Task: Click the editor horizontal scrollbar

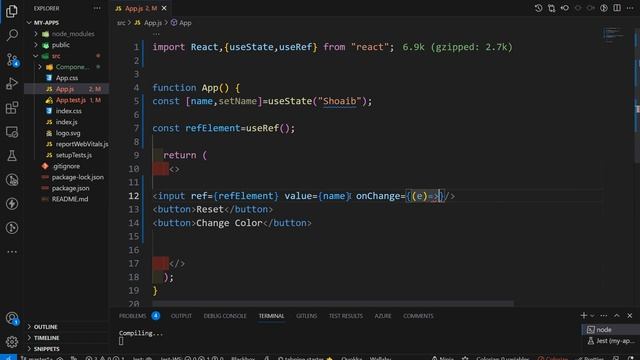Action: click(x=333, y=304)
